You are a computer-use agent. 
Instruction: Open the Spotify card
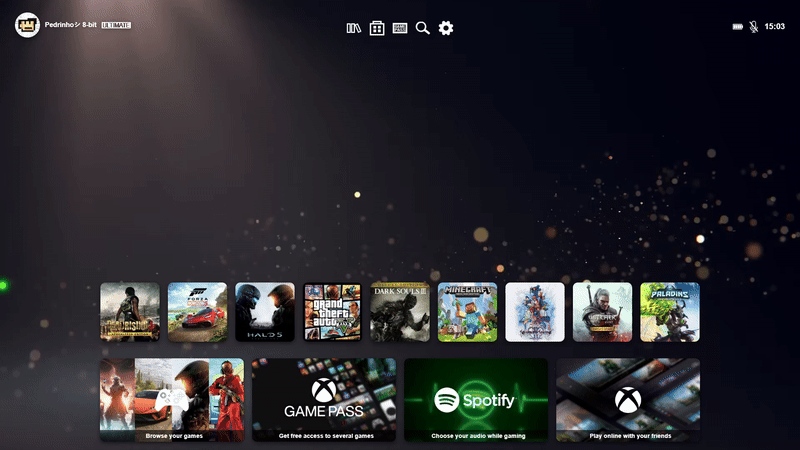tap(476, 400)
